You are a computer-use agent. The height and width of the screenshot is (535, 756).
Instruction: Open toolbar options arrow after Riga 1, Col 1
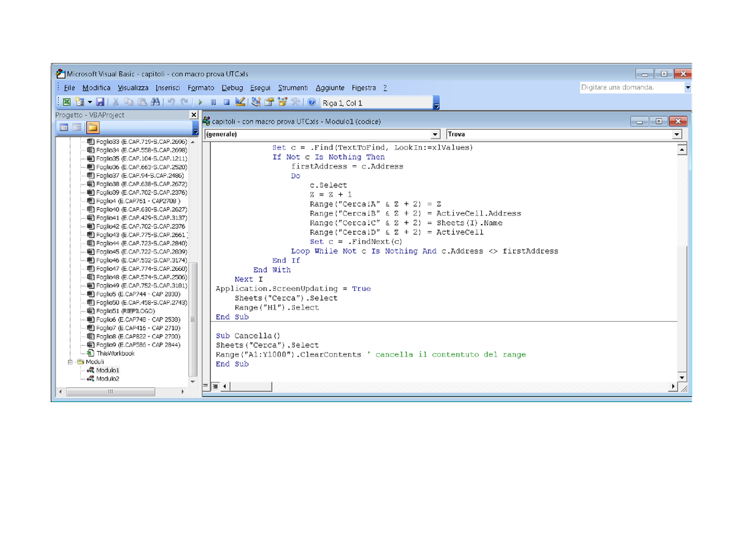(436, 103)
